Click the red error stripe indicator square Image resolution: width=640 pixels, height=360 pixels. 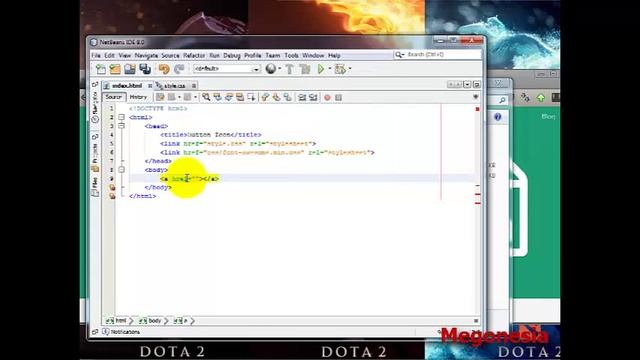click(x=477, y=109)
